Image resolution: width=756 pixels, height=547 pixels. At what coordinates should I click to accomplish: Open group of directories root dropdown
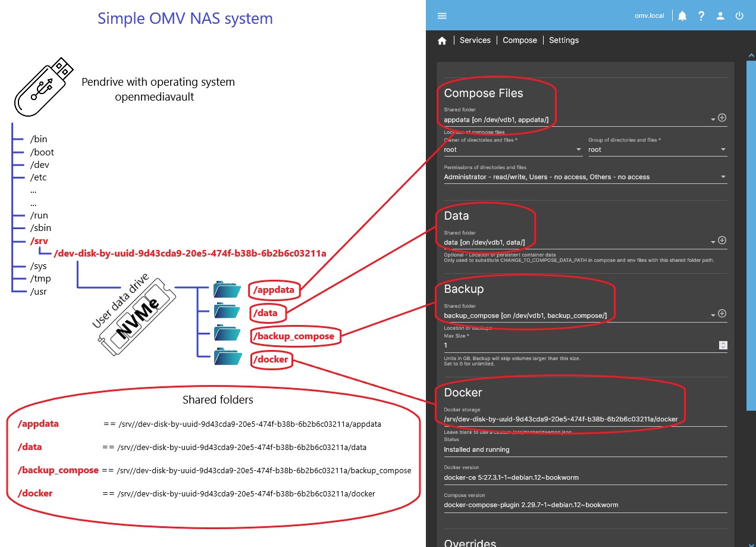point(723,150)
